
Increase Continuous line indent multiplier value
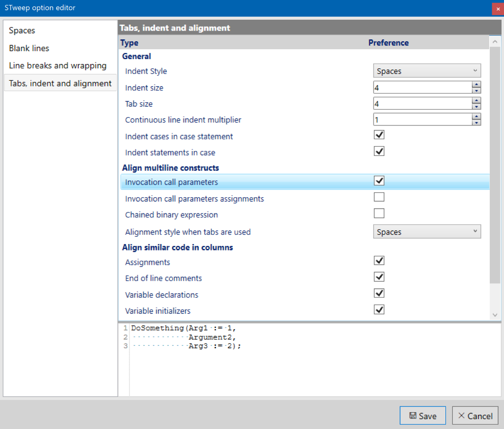(x=476, y=117)
